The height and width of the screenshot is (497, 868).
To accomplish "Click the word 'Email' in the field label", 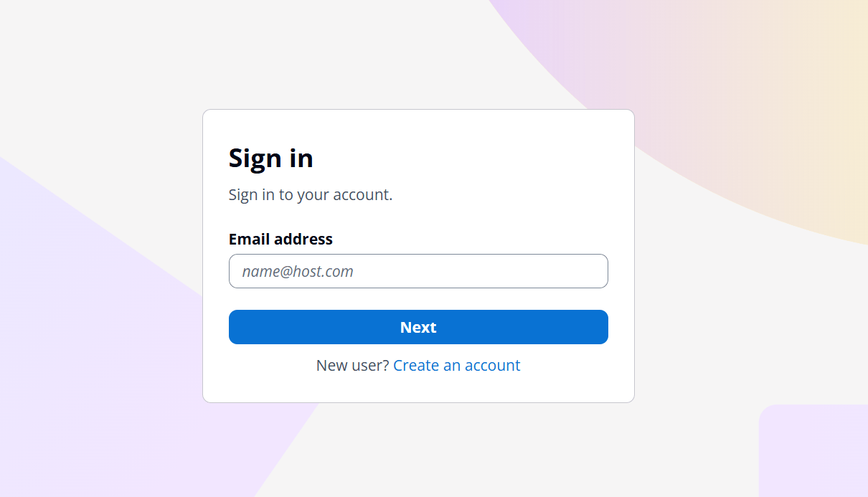I will (247, 239).
